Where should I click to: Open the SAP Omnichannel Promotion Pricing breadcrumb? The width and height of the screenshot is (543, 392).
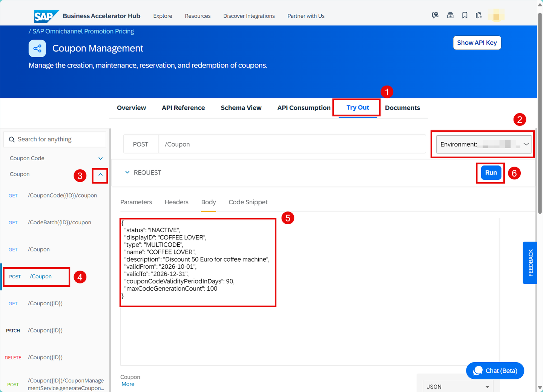83,31
